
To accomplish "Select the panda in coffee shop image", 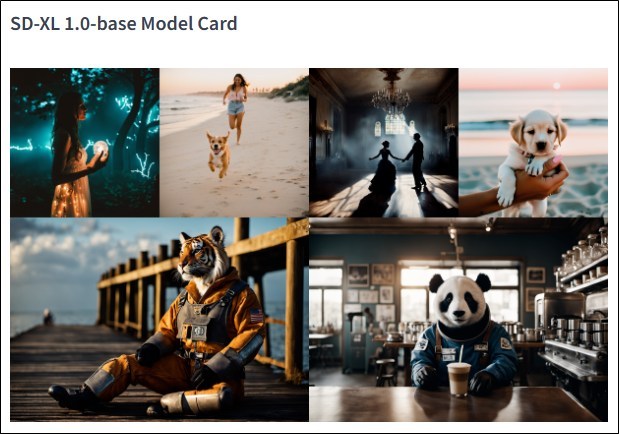I will pyautogui.click(x=458, y=319).
